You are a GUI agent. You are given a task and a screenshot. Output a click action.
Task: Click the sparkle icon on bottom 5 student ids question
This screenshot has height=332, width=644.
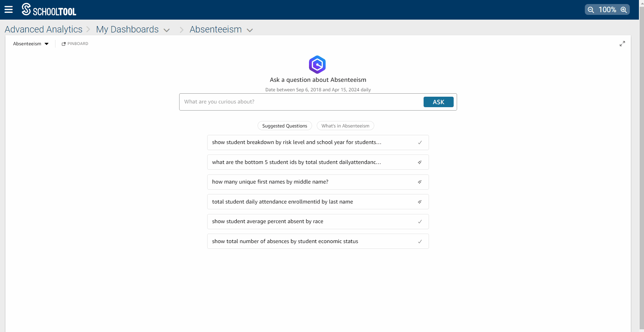click(420, 162)
